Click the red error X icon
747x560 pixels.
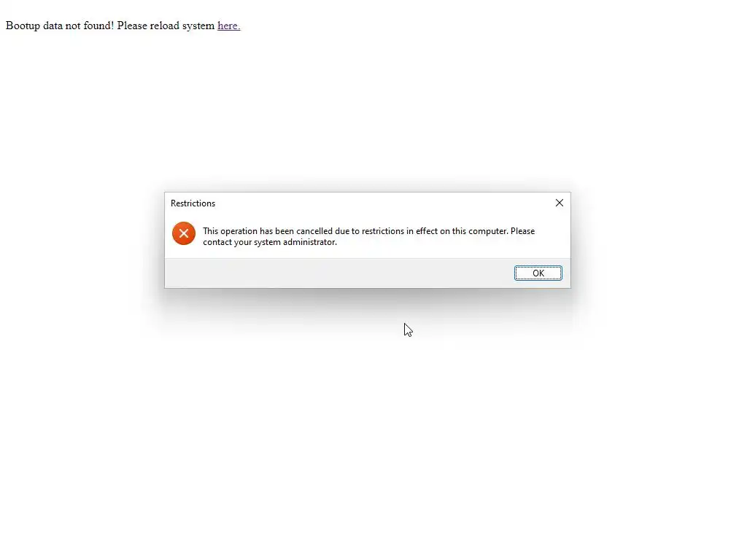pos(183,233)
